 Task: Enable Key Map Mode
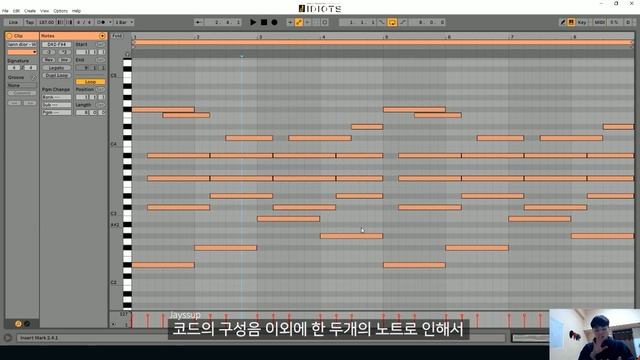[x=582, y=22]
